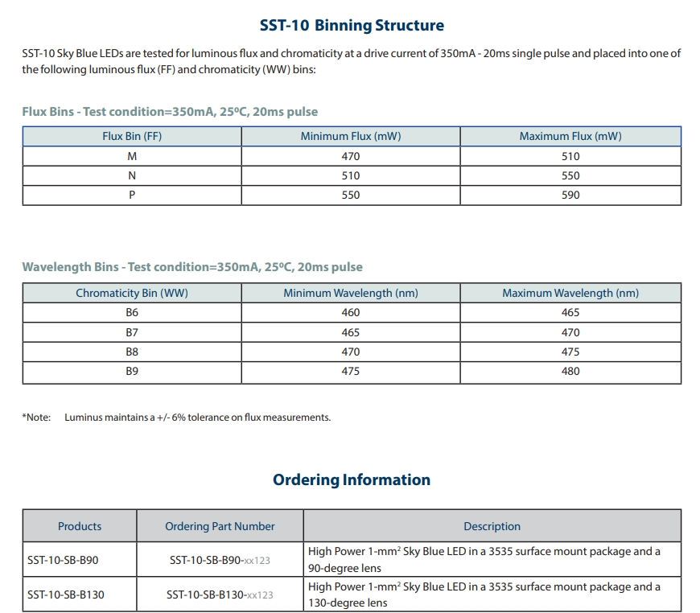
Task: Select product 'SST-10-SB-B90' cell
Action: (x=80, y=560)
